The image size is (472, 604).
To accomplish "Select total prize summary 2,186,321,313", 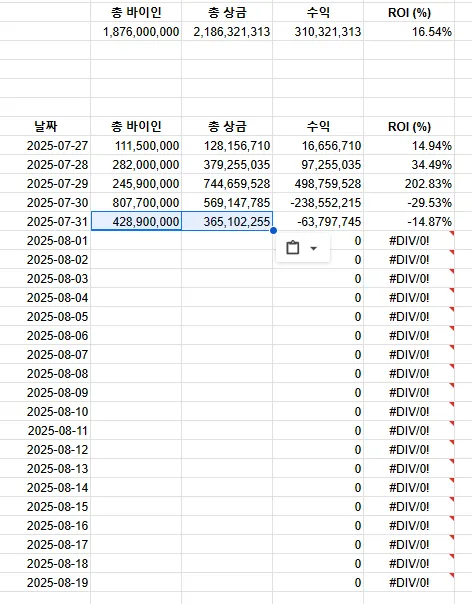I will click(227, 32).
